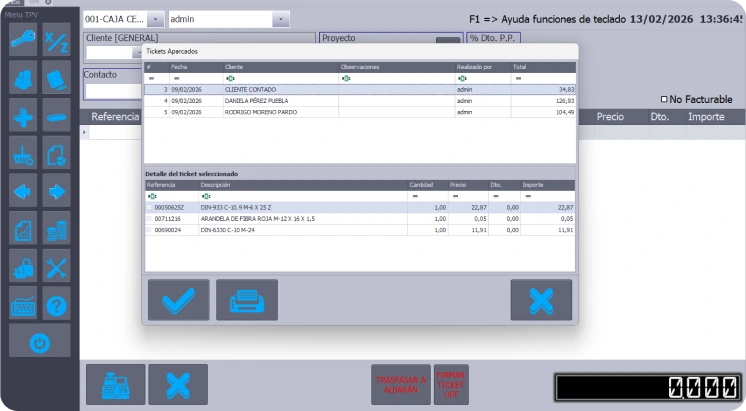Toggle the No Facturable checkbox
This screenshot has width=746, height=411.
point(664,99)
